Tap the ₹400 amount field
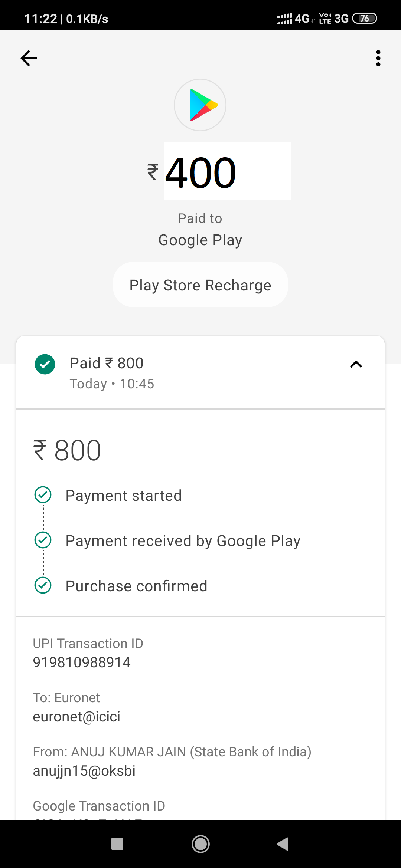The width and height of the screenshot is (401, 868). tap(227, 172)
